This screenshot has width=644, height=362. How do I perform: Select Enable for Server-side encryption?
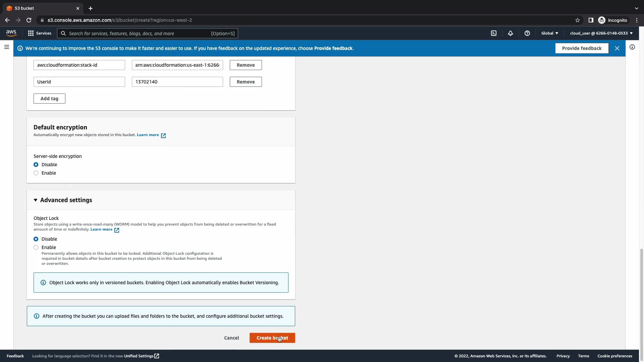(x=36, y=173)
